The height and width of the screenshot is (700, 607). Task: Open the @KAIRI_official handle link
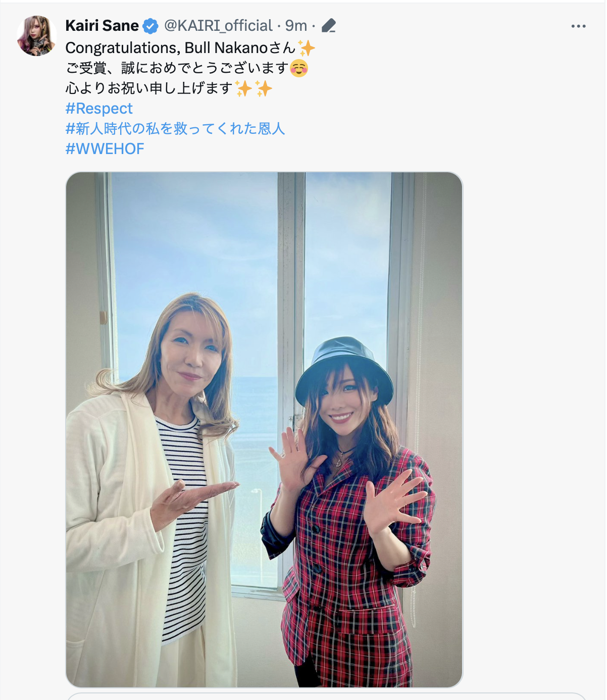[x=218, y=26]
